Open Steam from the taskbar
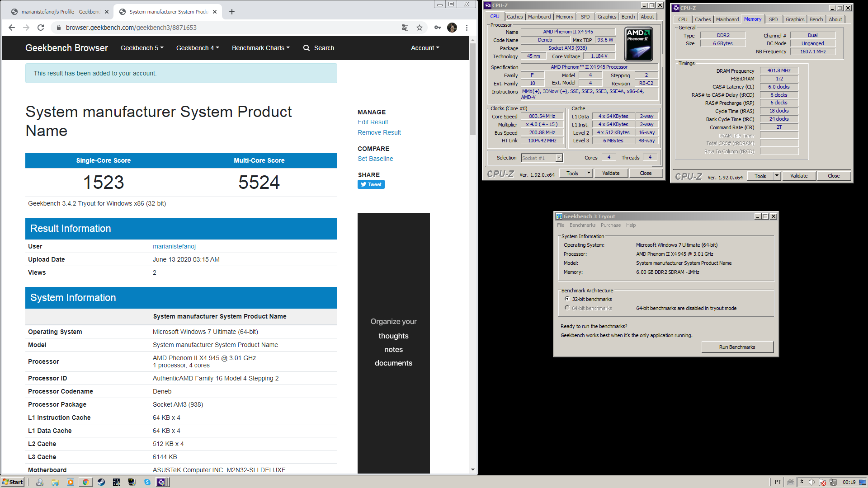Viewport: 868px width, 488px height. click(x=101, y=482)
